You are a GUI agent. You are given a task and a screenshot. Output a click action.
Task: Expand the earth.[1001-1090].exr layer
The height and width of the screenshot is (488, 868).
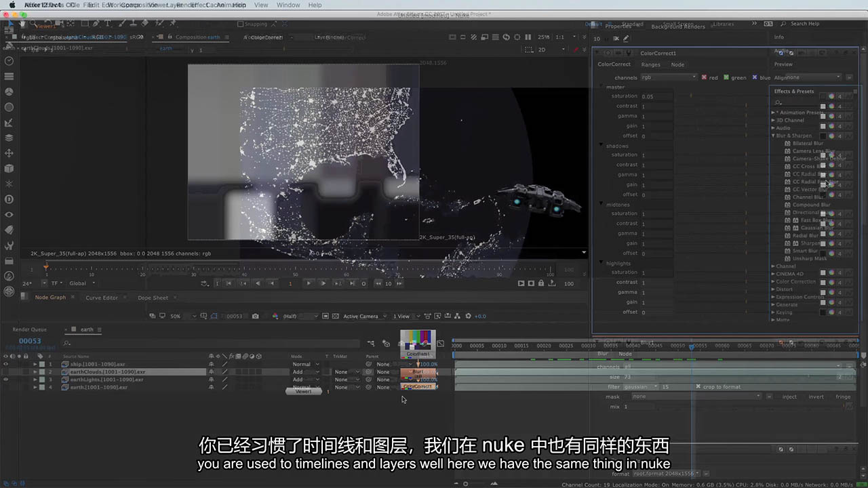coord(35,387)
